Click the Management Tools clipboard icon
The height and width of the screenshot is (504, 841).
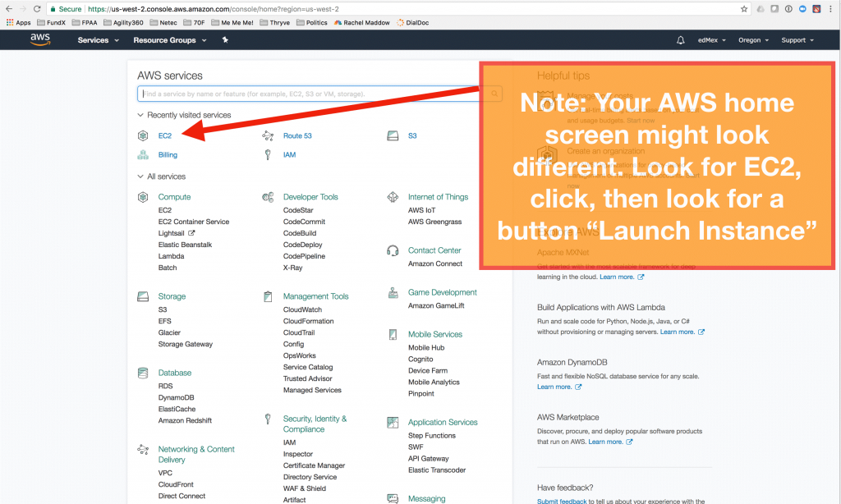tap(268, 296)
